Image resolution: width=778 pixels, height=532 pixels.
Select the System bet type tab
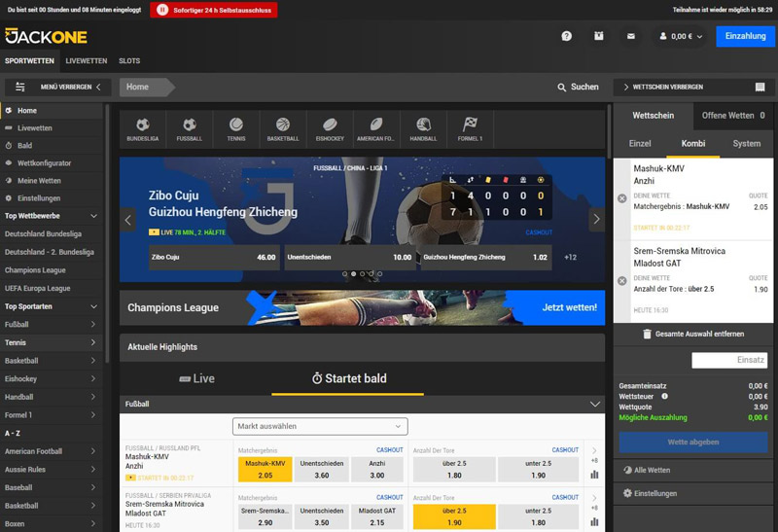click(746, 143)
